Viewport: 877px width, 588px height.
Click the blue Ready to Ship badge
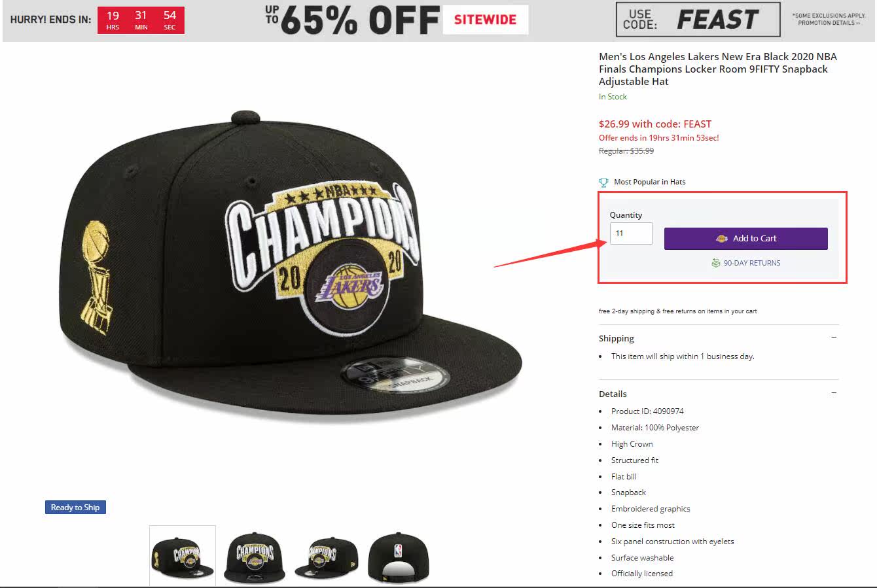pyautogui.click(x=75, y=508)
